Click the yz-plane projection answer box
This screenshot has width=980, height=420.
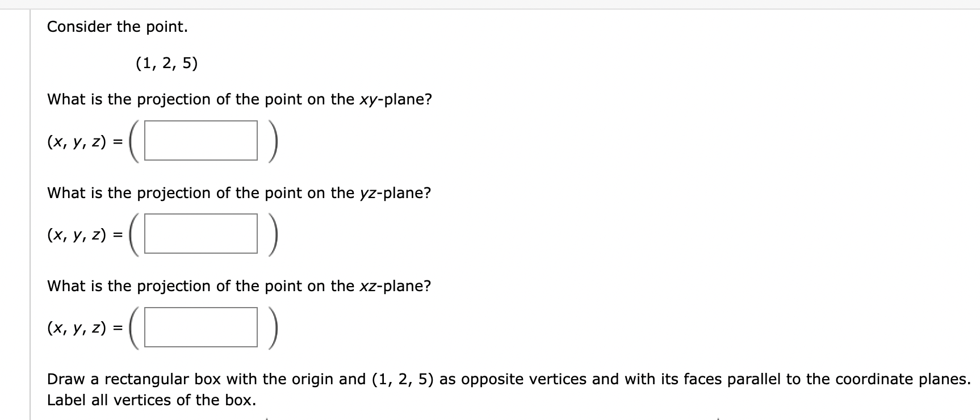200,234
